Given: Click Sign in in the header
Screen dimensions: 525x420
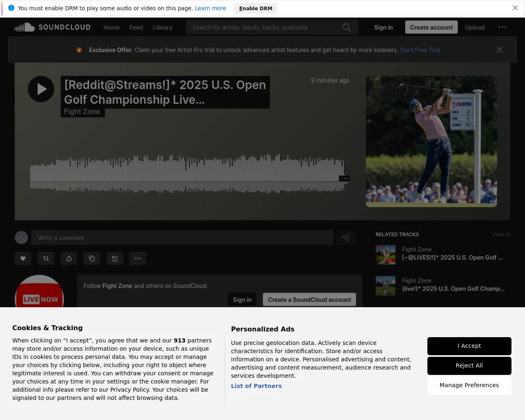Looking at the screenshot, I should [x=383, y=27].
